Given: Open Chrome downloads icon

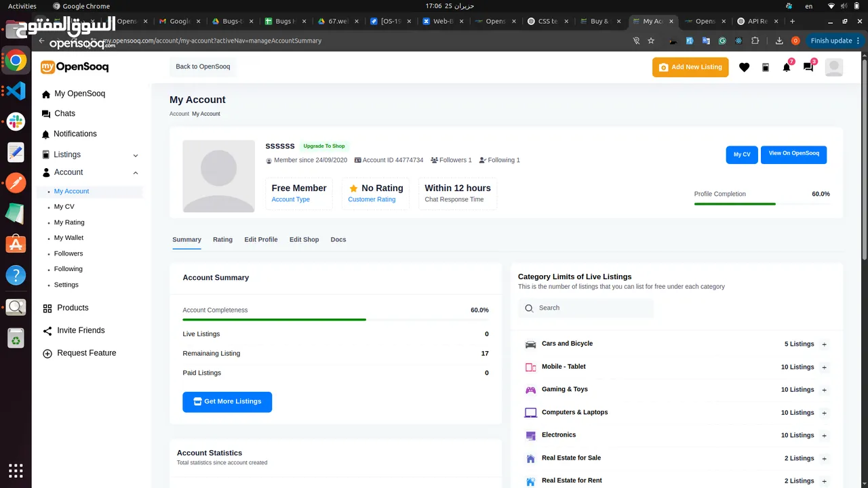Looking at the screenshot, I should (x=779, y=41).
